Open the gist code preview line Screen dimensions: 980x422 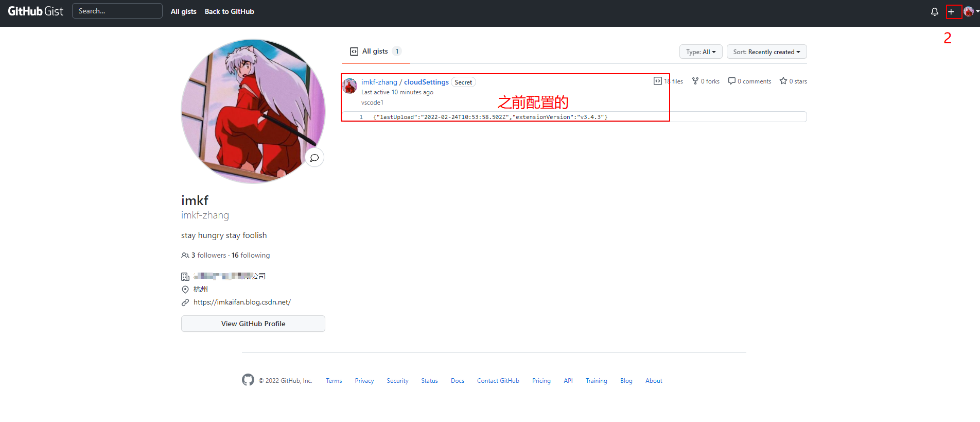click(574, 117)
